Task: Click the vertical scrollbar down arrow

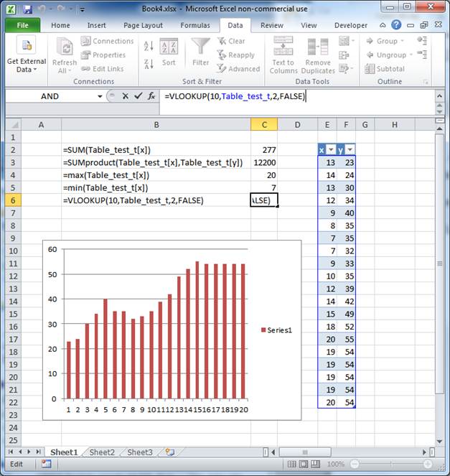Action: point(439,442)
